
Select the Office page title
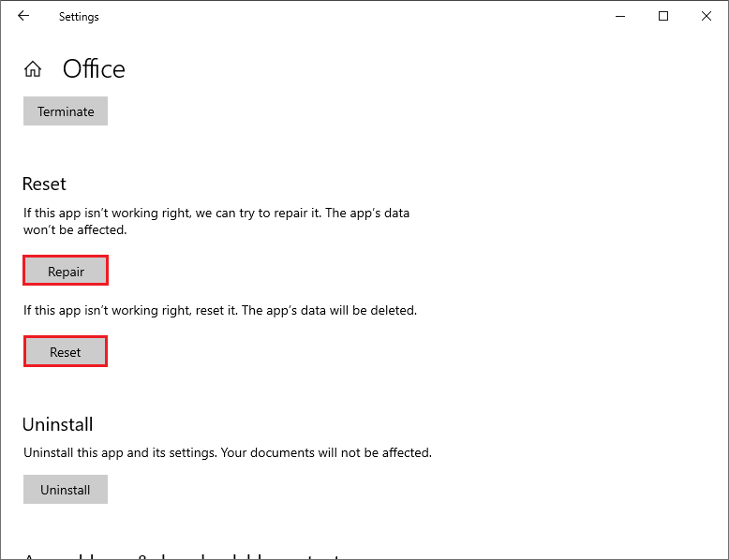pos(94,69)
